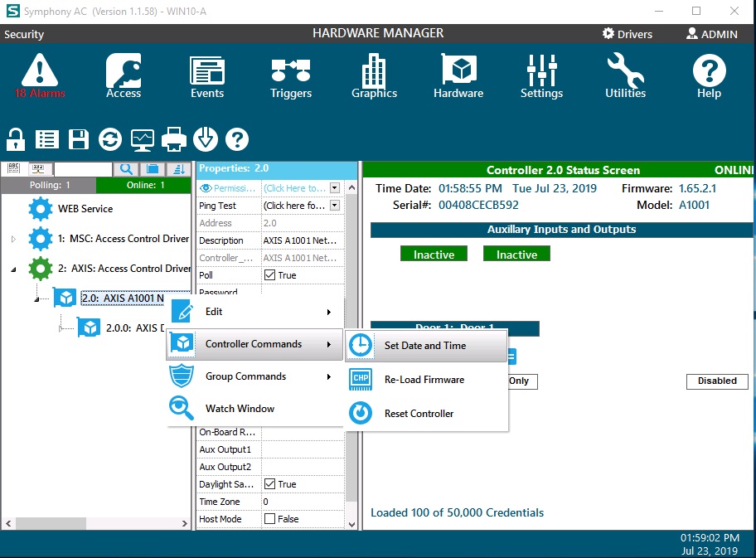This screenshot has width=756, height=558.
Task: Choose Reset Controller
Action: pos(426,413)
